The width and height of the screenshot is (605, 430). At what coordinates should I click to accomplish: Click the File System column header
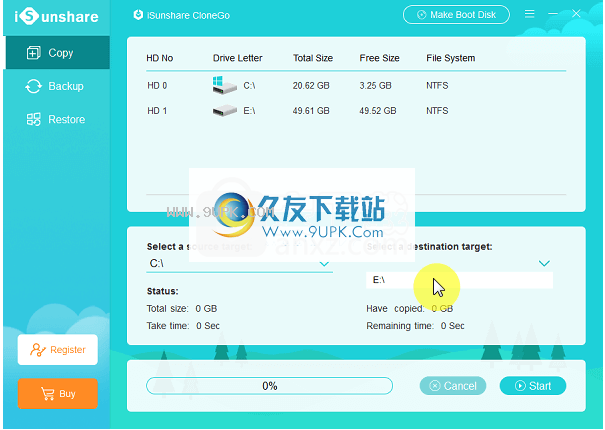[451, 58]
